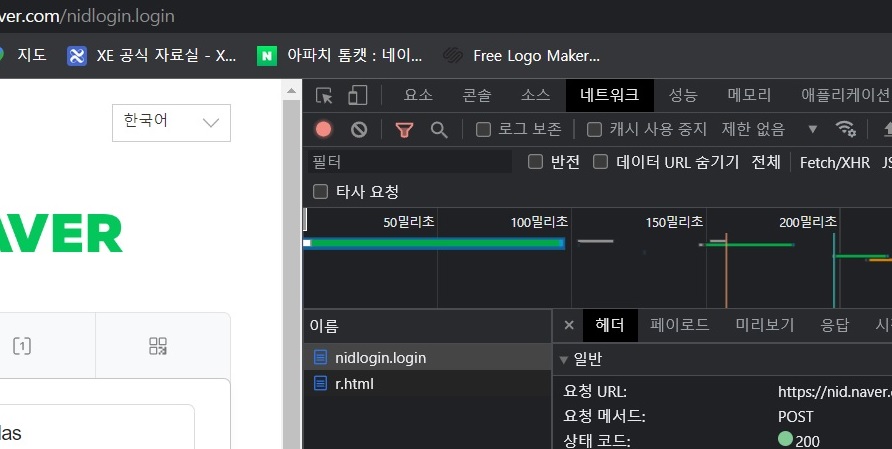Select the 전체 request type filter
This screenshot has width=892, height=449.
766,162
